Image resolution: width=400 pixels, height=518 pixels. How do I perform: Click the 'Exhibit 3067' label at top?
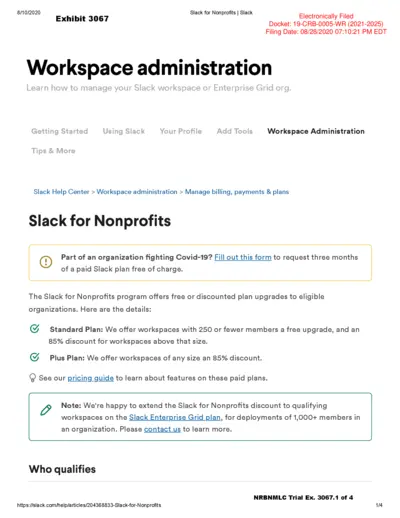pos(82,19)
